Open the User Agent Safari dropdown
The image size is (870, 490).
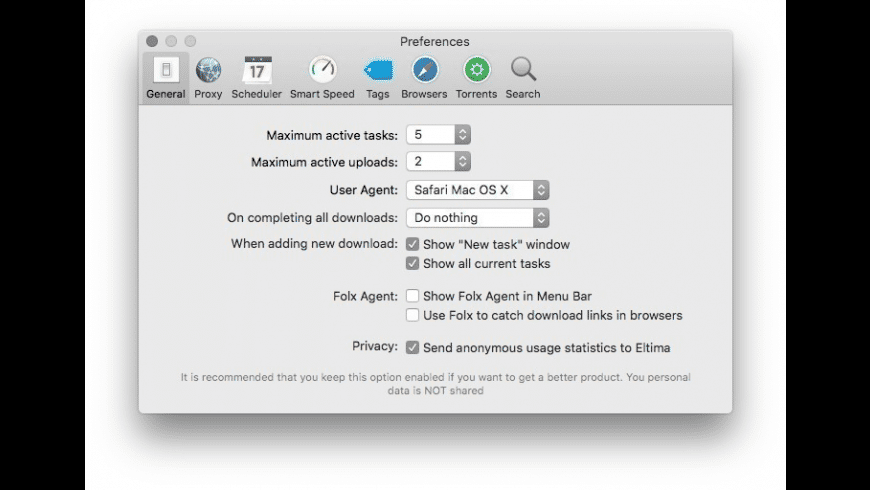click(x=478, y=190)
